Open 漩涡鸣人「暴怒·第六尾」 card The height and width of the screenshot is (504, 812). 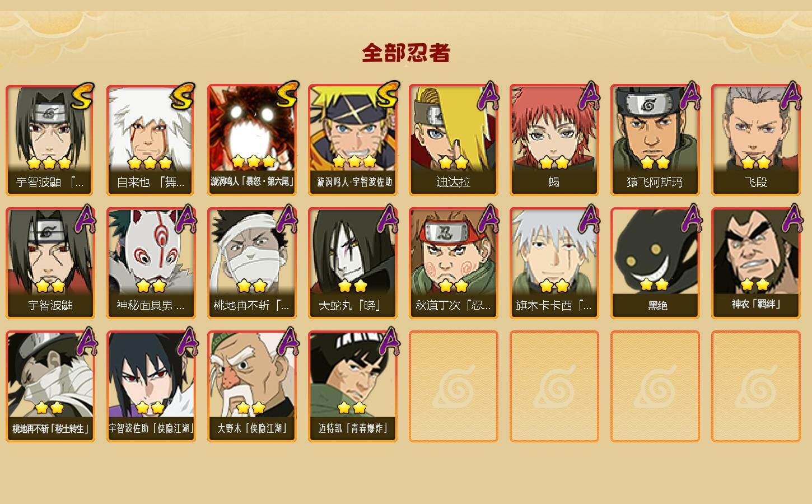[252, 140]
